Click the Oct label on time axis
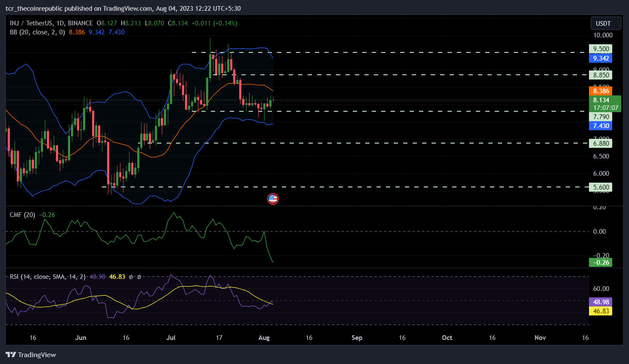629x364 pixels. point(447,338)
